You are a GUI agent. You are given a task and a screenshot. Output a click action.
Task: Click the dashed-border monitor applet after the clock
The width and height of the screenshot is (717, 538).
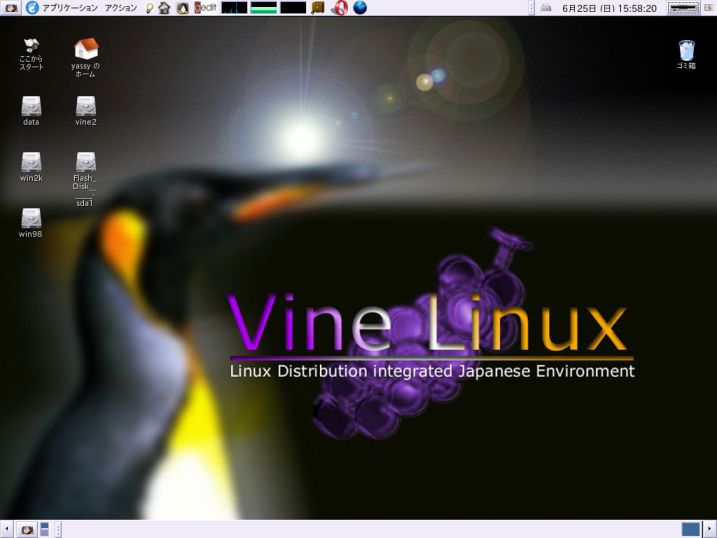point(683,8)
